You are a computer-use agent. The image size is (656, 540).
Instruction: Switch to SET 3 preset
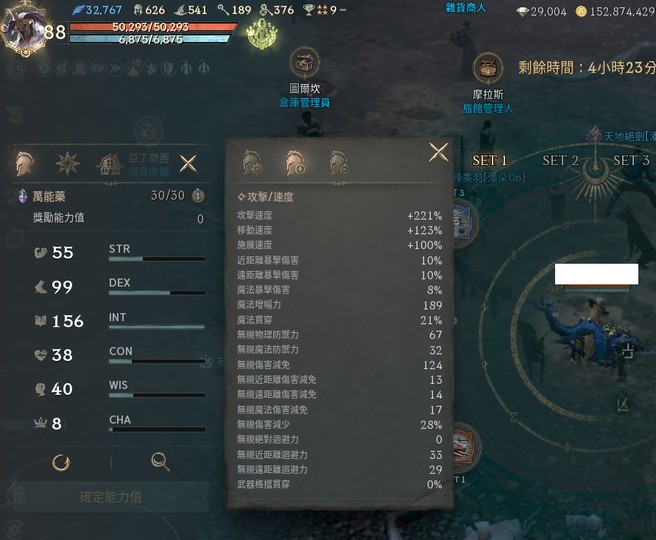coord(631,160)
